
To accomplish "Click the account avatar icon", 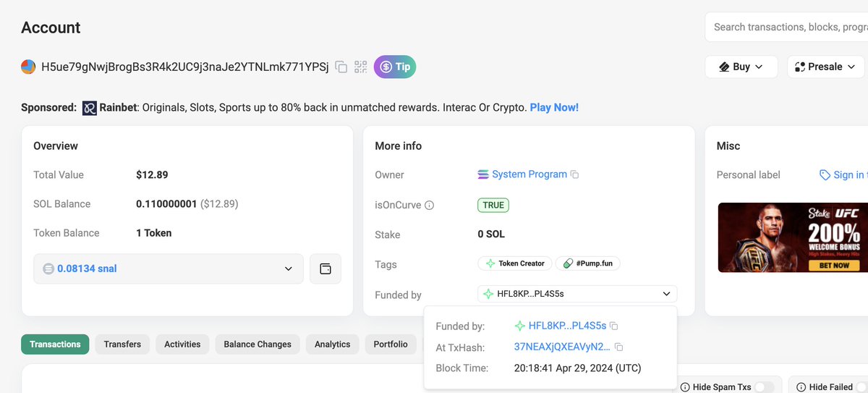I will (x=28, y=67).
